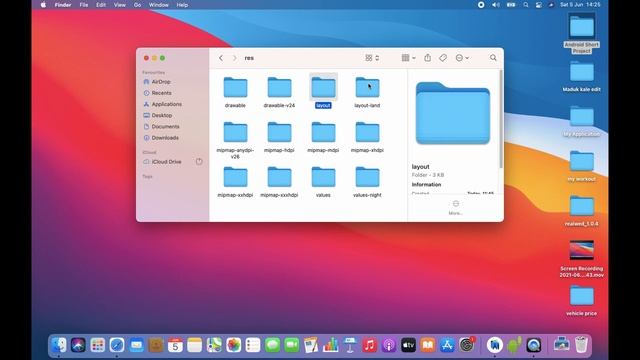Go back using the Finder back arrow
Screen dimensions: 640x360
point(221,58)
